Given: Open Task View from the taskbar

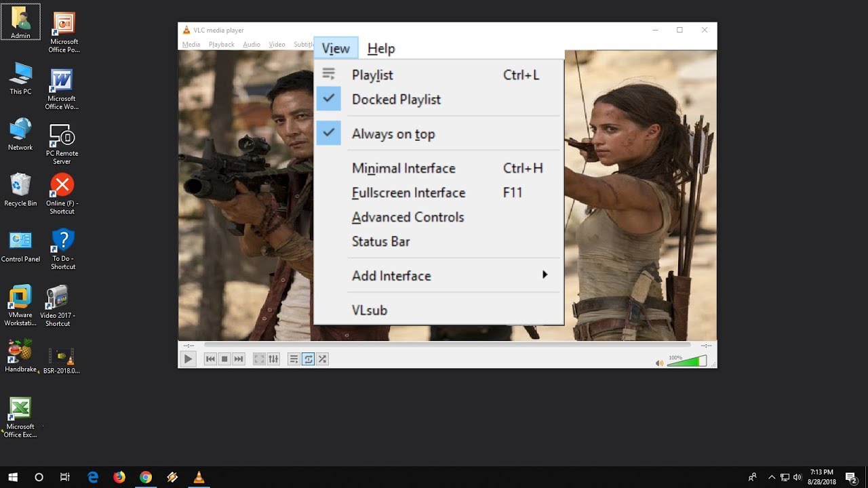Looking at the screenshot, I should [x=65, y=477].
